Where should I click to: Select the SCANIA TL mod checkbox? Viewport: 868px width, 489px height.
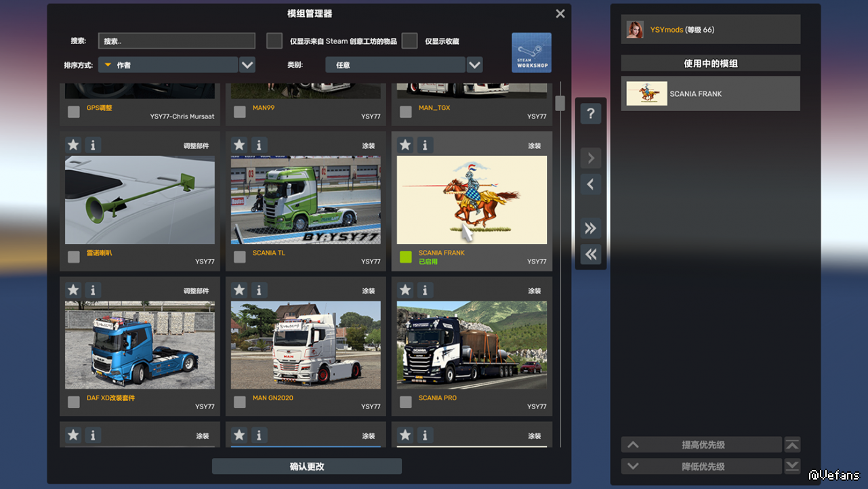click(240, 257)
